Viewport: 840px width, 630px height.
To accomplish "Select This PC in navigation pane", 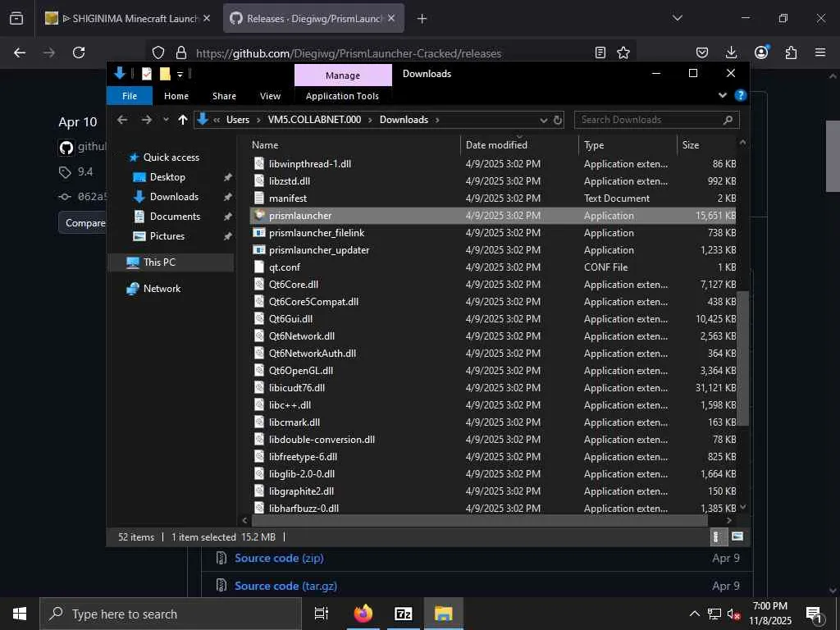I will (159, 262).
